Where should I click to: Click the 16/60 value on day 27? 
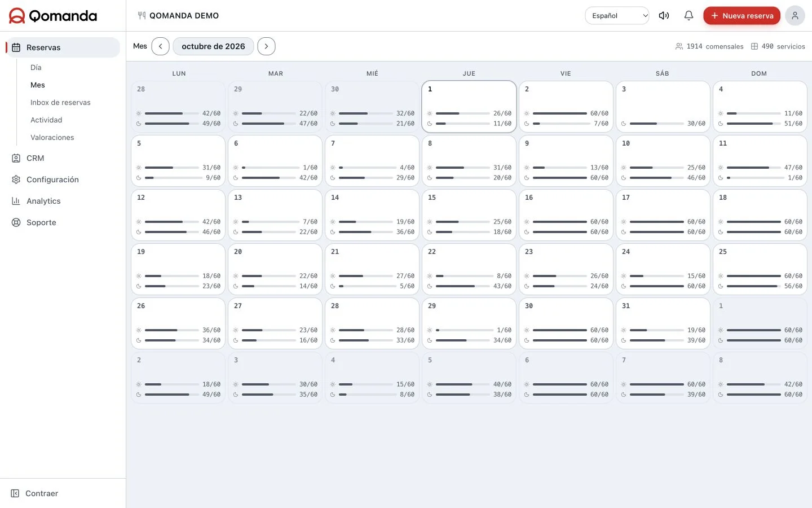click(x=308, y=340)
